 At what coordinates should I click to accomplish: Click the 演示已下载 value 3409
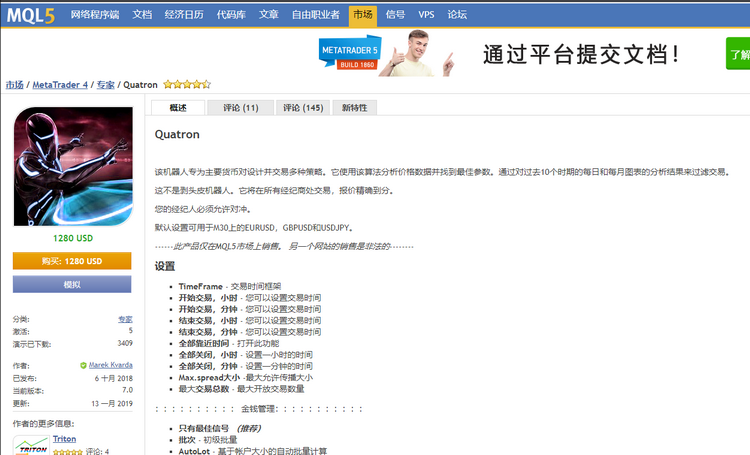(x=125, y=343)
